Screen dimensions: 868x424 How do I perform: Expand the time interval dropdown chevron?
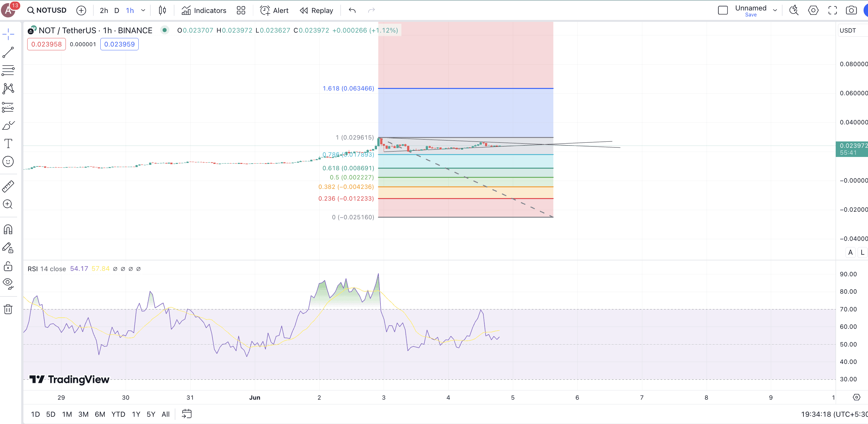143,10
